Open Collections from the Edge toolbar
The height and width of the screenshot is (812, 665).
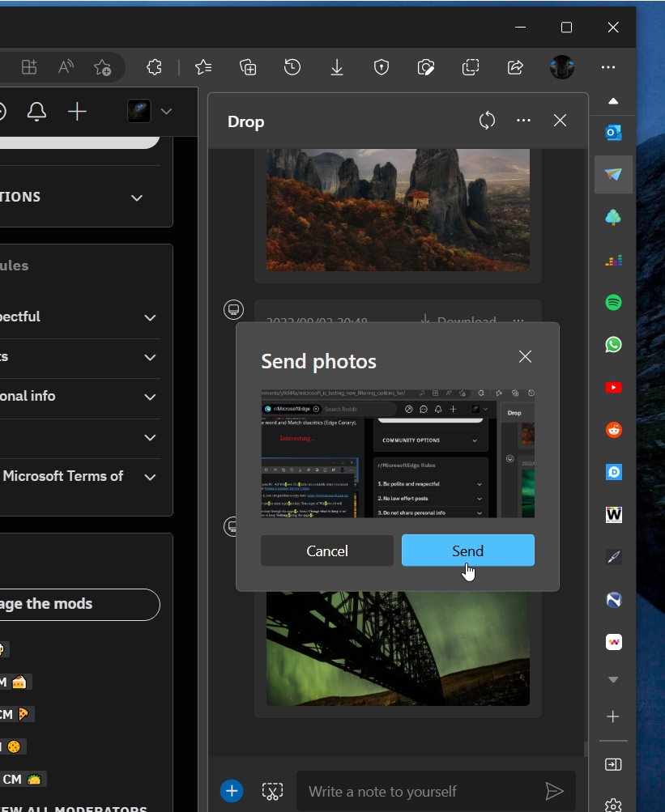[x=248, y=67]
